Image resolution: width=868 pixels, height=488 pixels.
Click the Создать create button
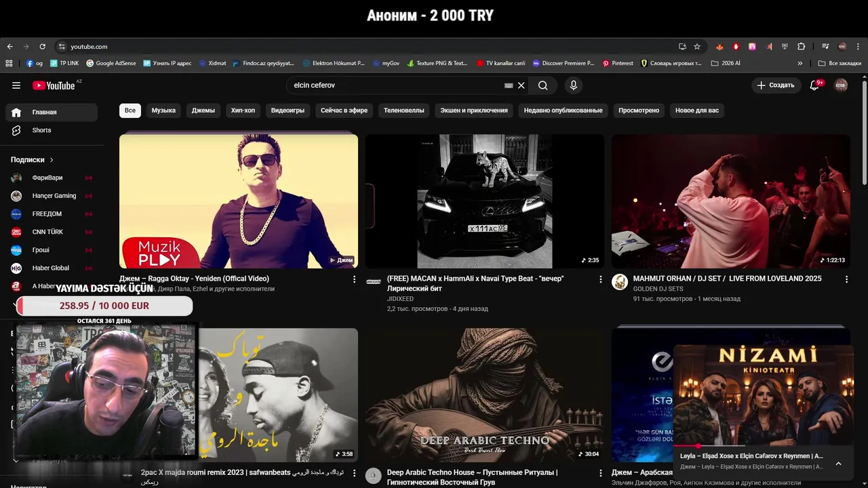click(775, 85)
